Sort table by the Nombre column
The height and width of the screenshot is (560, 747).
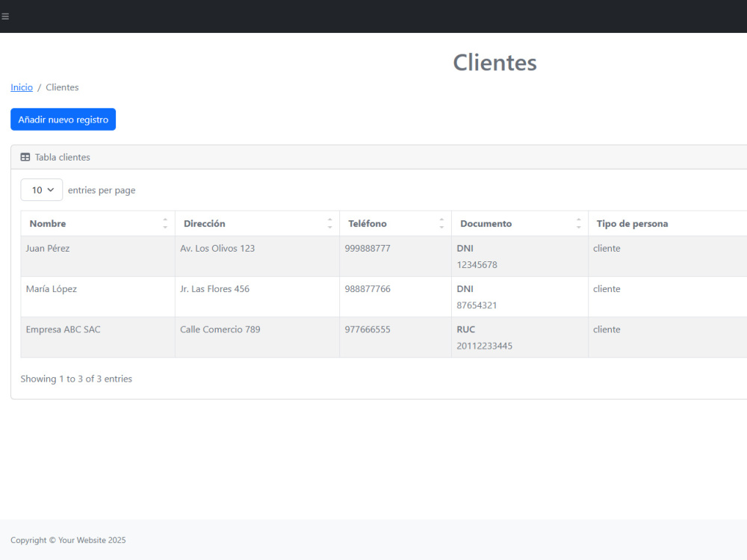pos(98,223)
